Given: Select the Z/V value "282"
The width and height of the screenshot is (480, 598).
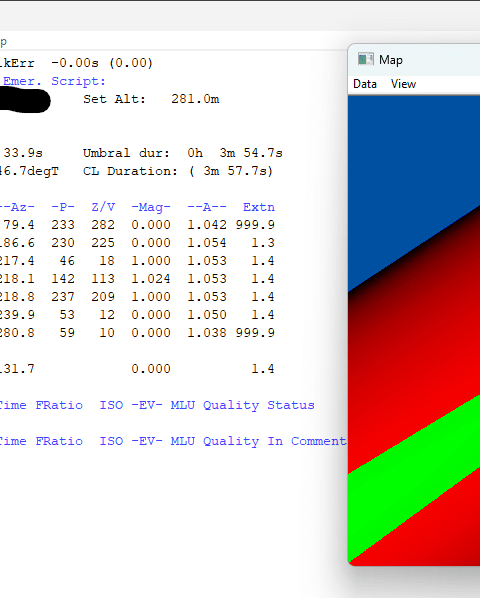Looking at the screenshot, I should pyautogui.click(x=103, y=225).
